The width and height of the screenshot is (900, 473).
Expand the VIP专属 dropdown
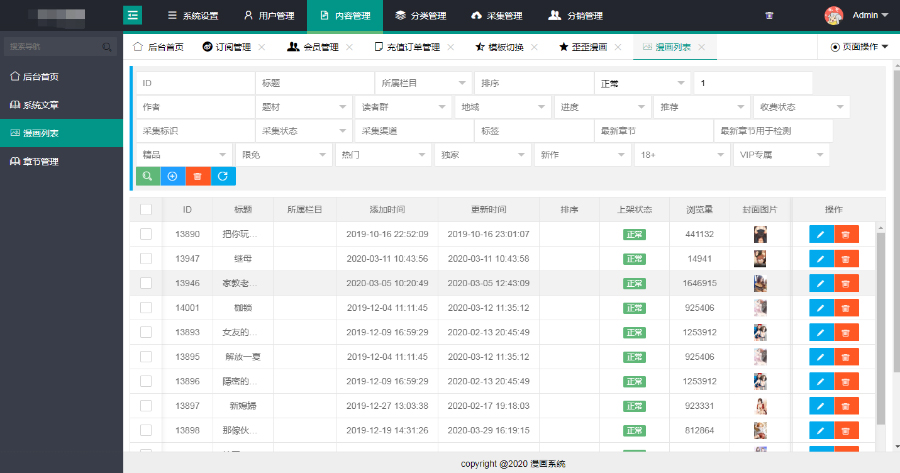781,154
